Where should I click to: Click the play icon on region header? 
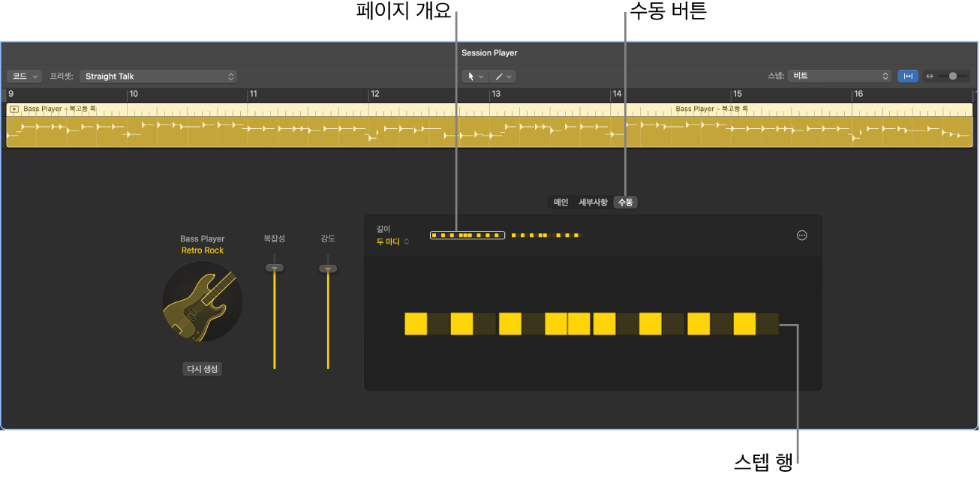[14, 109]
